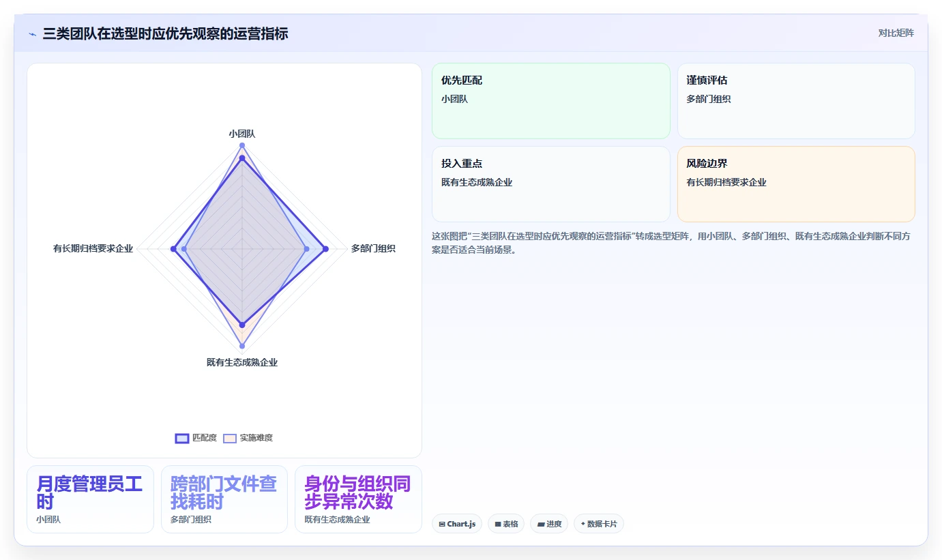Toggle the 实施难度 legend entry
Image resolution: width=942 pixels, height=560 pixels.
coord(248,438)
